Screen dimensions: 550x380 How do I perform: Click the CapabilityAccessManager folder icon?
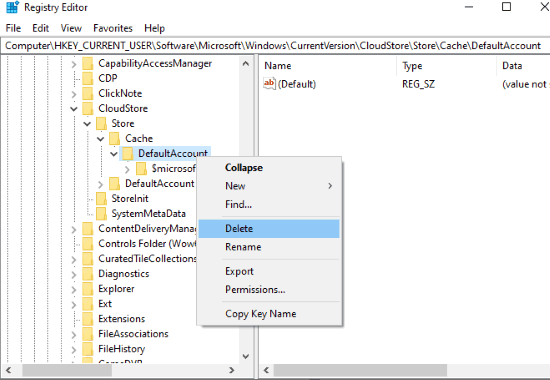88,64
